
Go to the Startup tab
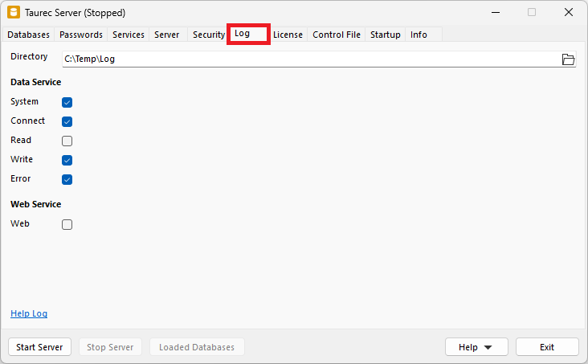coord(385,35)
